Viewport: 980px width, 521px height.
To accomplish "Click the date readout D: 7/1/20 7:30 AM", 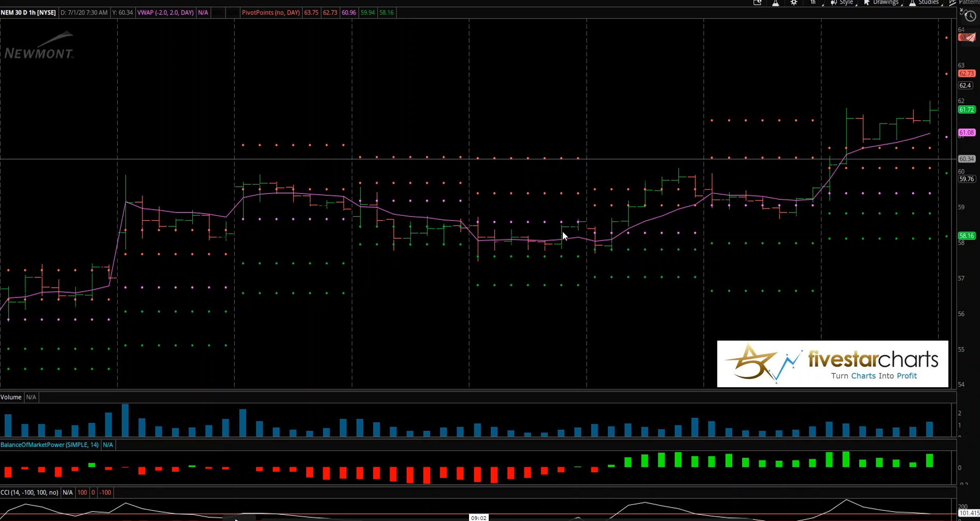I will pos(84,12).
